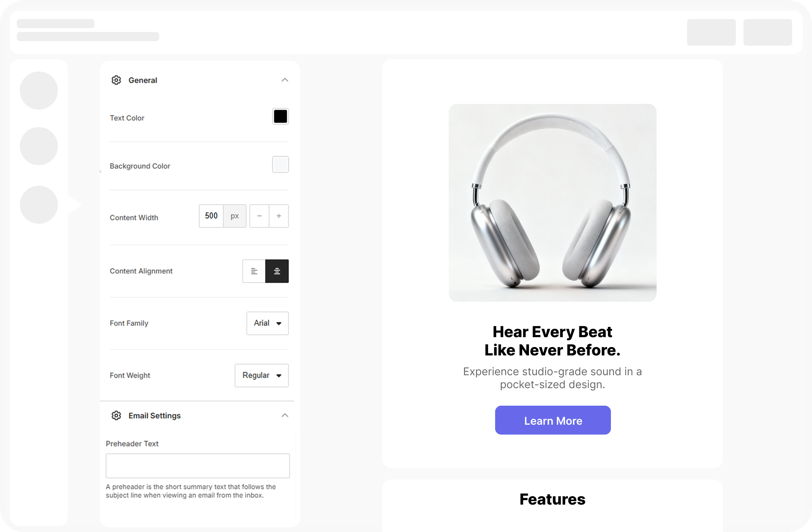Click the headphones product image
Screen dimensions: 812x532
tap(553, 203)
